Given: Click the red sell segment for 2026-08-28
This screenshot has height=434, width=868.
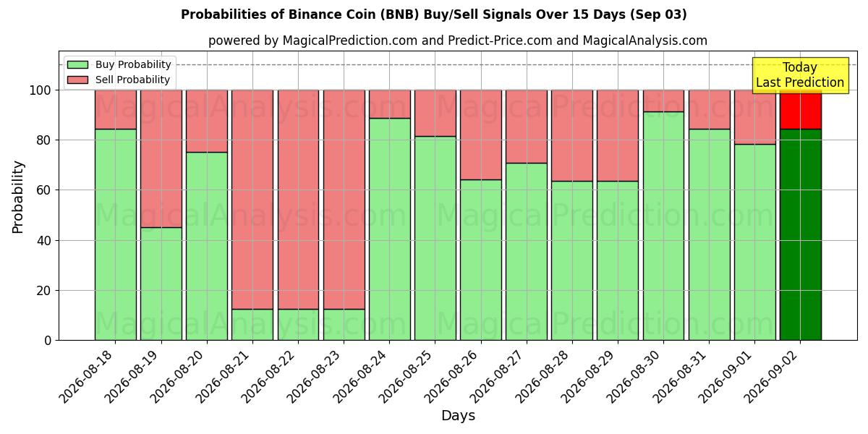Looking at the screenshot, I should (572, 135).
